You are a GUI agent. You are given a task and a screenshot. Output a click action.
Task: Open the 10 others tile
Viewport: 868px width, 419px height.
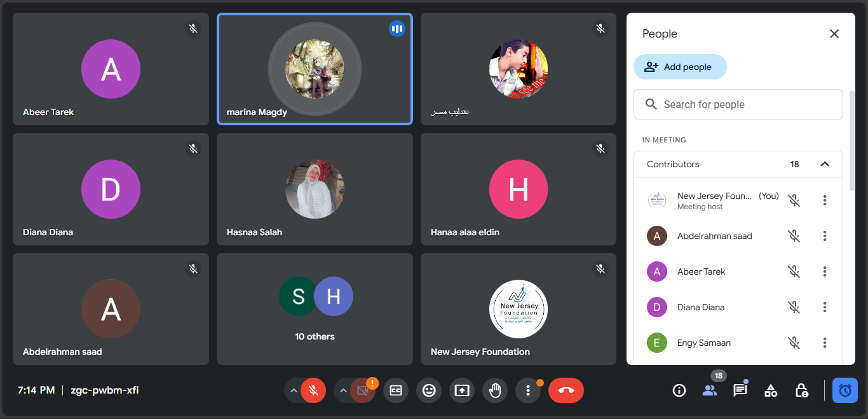tap(315, 309)
